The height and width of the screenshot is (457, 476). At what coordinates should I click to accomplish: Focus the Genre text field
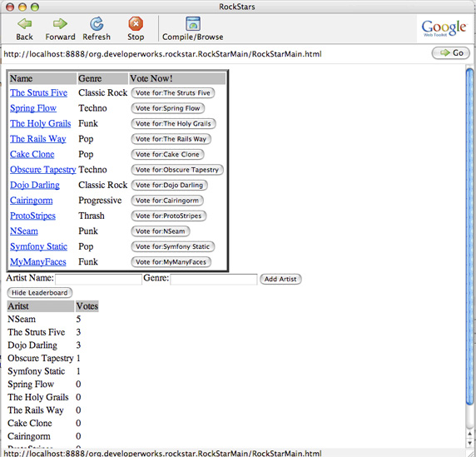pos(213,279)
